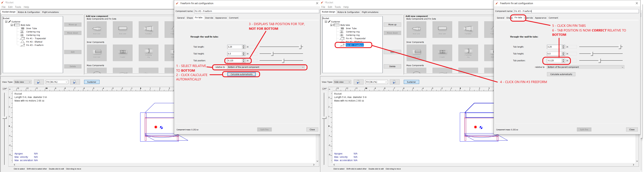Image resolution: width=644 pixels, height=172 pixels.
Task: Add a Transition component
Action: (149, 29)
